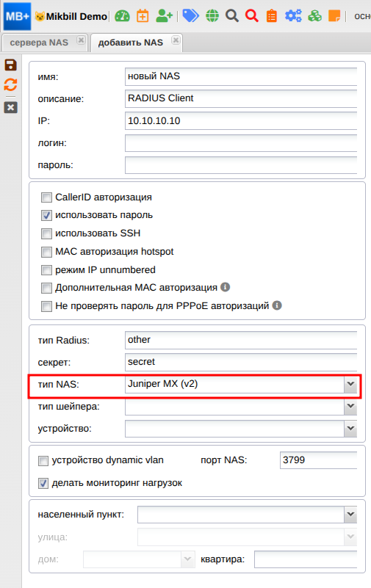Image resolution: width=371 pixels, height=588 pixels.
Task: Click the описание input field
Action: [241, 98]
